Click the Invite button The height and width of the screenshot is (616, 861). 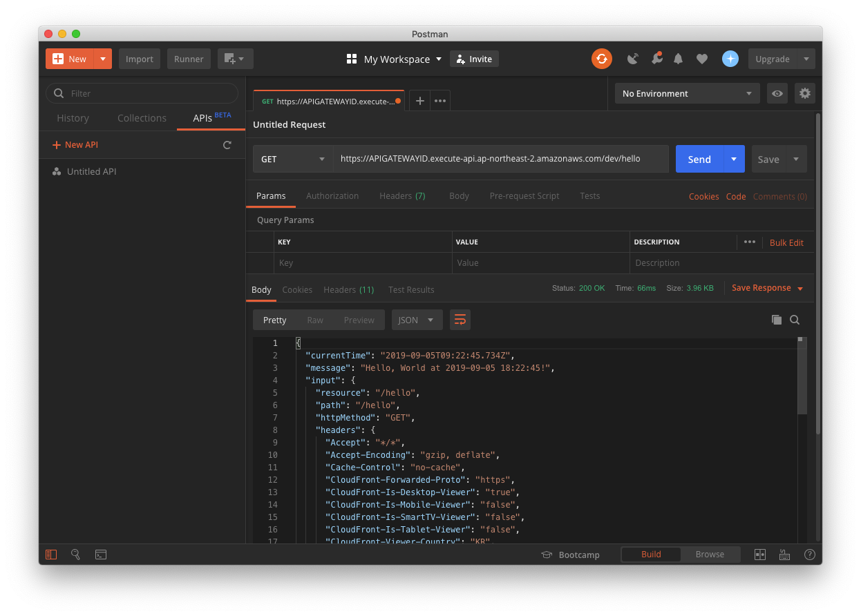[474, 59]
